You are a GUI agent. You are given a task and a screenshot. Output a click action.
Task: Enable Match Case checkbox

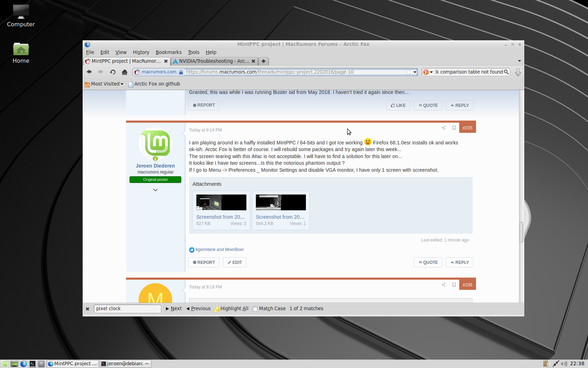tap(255, 309)
